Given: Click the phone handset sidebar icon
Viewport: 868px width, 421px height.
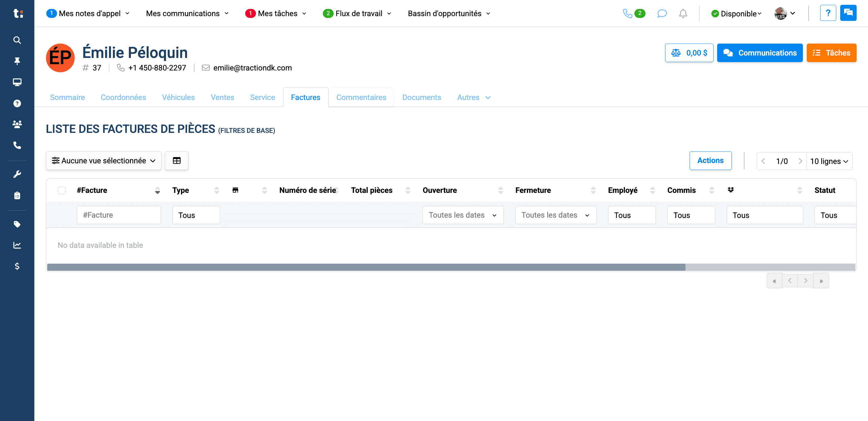Looking at the screenshot, I should click(x=17, y=145).
